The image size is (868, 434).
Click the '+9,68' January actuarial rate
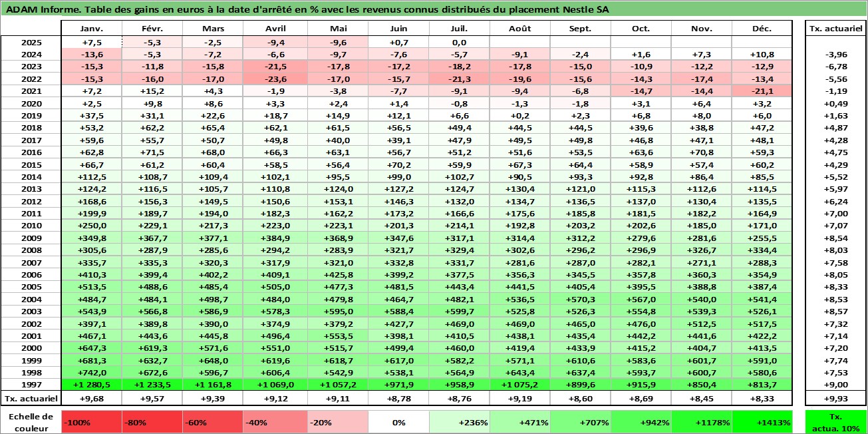[x=91, y=398]
